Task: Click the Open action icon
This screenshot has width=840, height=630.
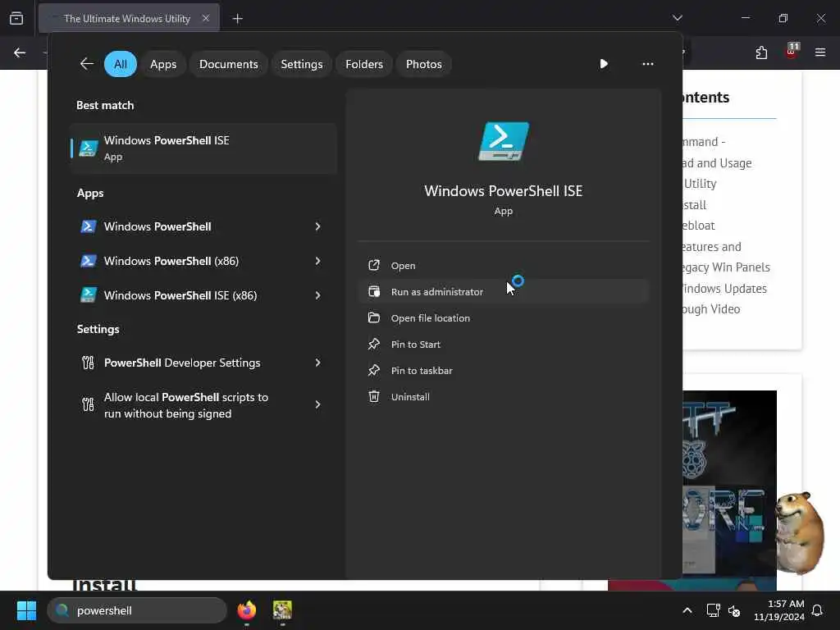Action: point(374,265)
